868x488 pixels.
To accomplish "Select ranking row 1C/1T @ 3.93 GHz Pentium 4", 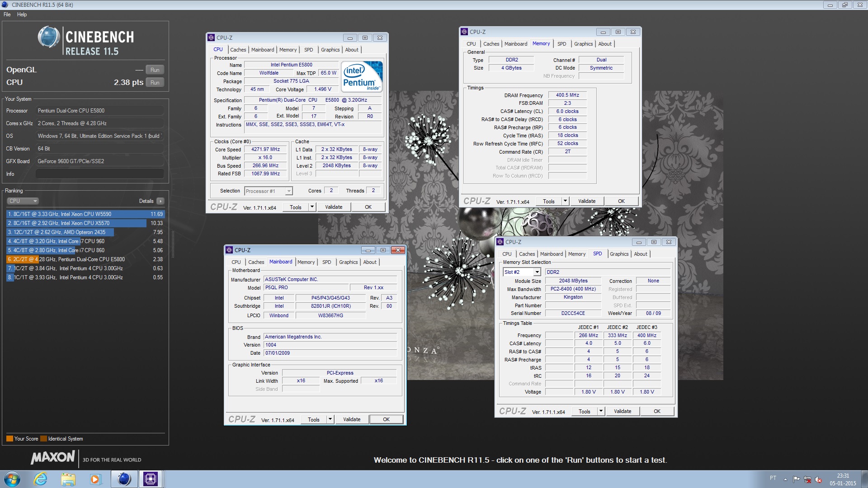I will 85,277.
